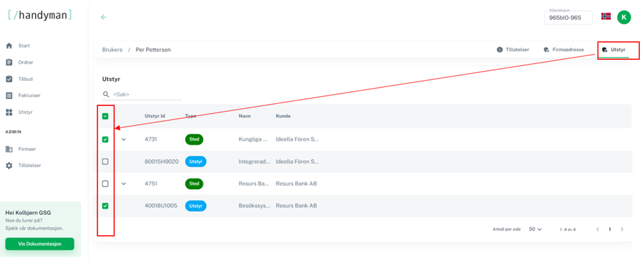Open Ordrer clipboard icon in sidebar
The height and width of the screenshot is (262, 644).
click(9, 62)
